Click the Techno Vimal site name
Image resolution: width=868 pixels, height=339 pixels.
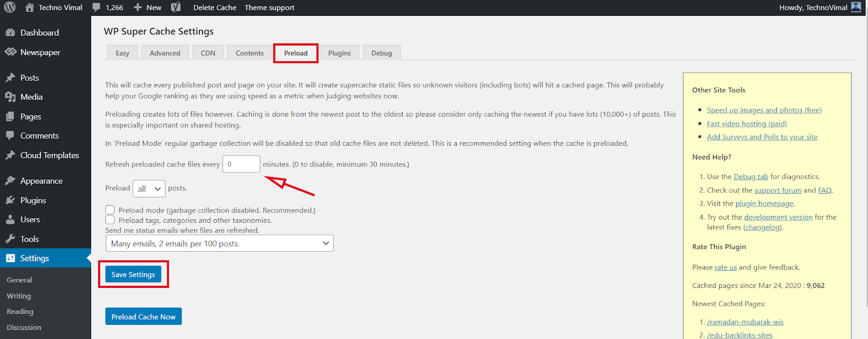click(60, 8)
